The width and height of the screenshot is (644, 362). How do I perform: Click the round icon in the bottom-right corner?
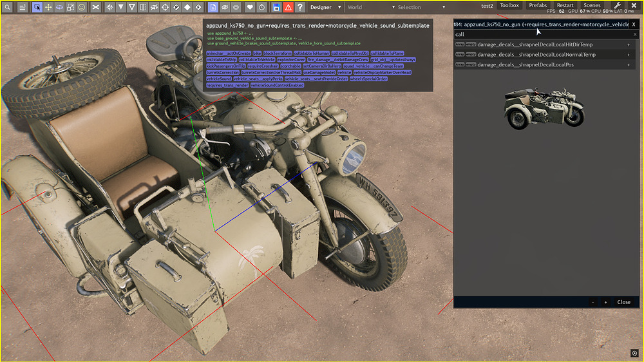pos(634,353)
